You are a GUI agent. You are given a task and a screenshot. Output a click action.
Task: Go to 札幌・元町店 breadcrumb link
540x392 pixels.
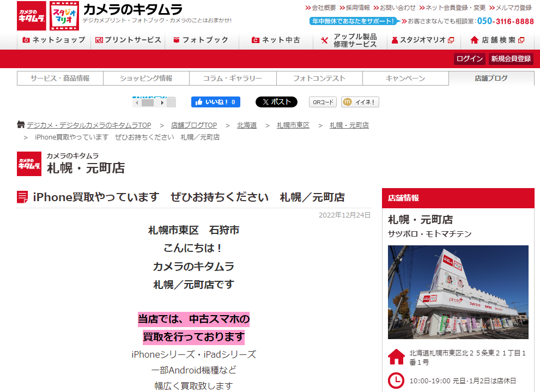(x=349, y=125)
